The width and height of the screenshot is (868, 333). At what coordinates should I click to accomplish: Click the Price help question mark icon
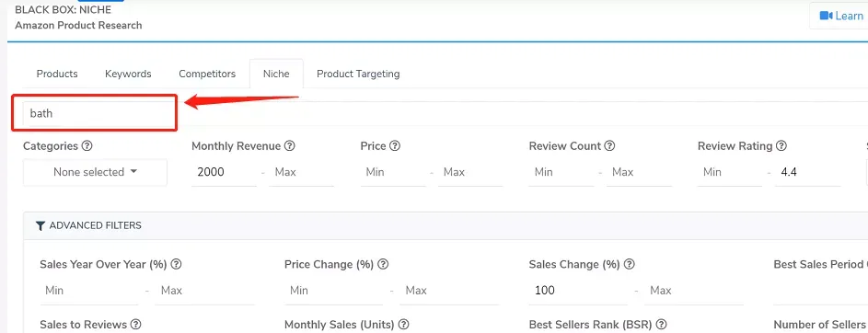pyautogui.click(x=395, y=146)
